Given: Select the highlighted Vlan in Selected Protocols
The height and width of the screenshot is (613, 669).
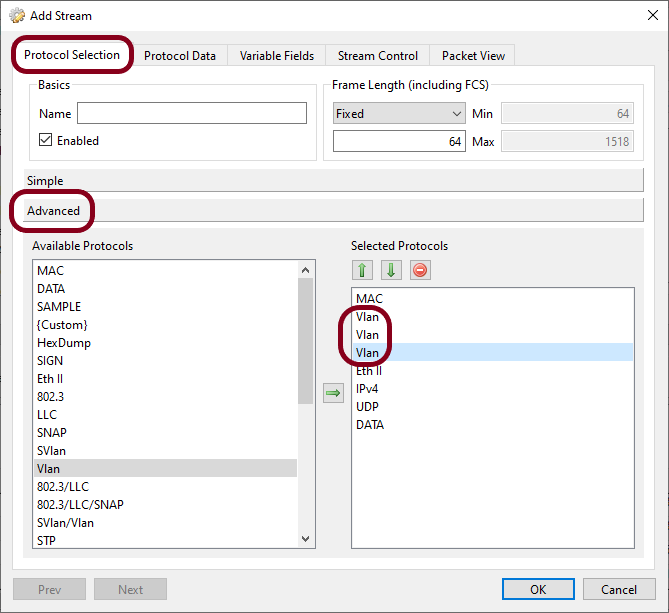Looking at the screenshot, I should (493, 352).
